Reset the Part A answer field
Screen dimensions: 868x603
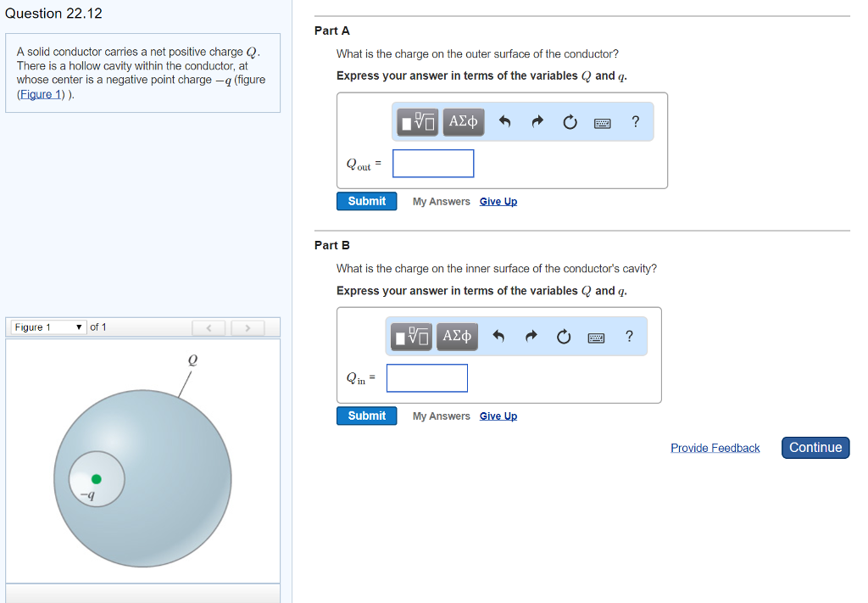pyautogui.click(x=570, y=122)
